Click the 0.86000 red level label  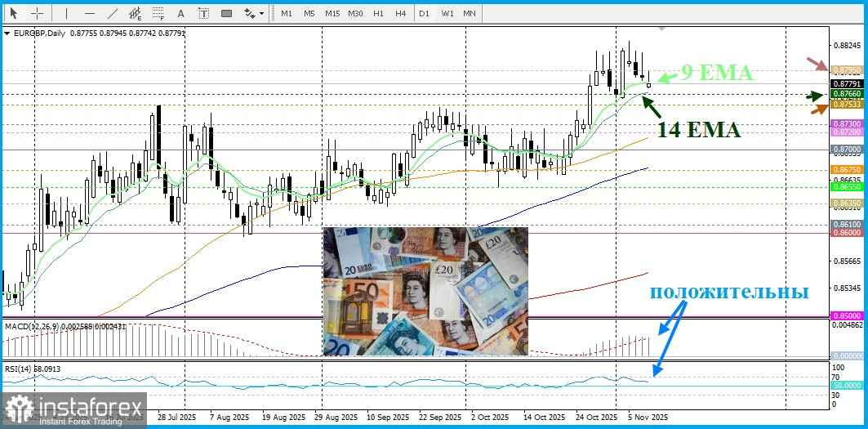(847, 234)
